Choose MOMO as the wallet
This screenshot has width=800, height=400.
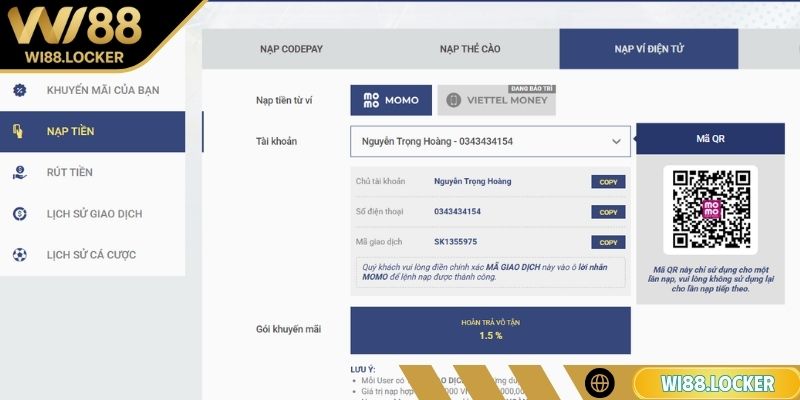pos(391,100)
